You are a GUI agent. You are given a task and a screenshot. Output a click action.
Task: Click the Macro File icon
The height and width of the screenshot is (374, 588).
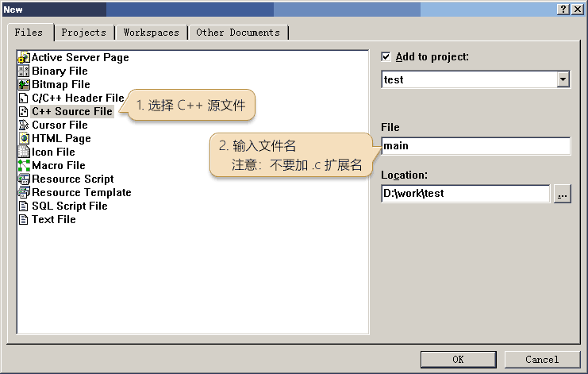coord(24,166)
